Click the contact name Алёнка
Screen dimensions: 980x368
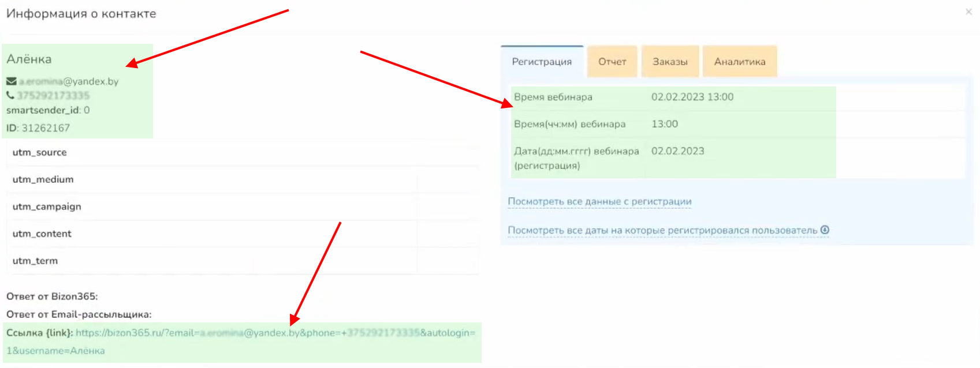pos(29,59)
